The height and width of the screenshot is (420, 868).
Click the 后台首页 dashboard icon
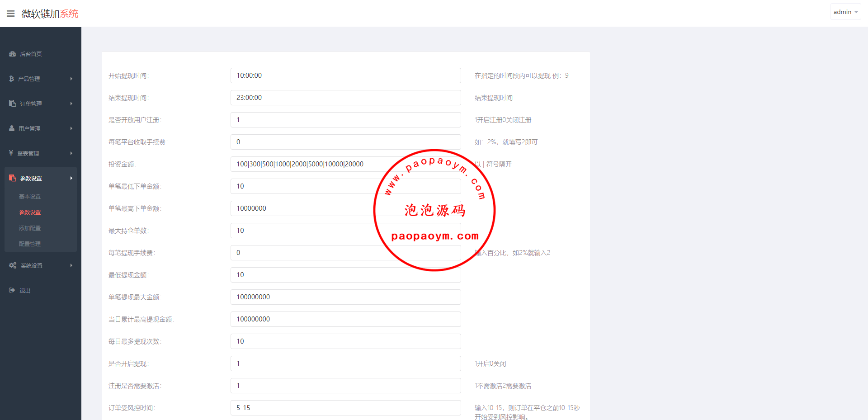(x=13, y=54)
